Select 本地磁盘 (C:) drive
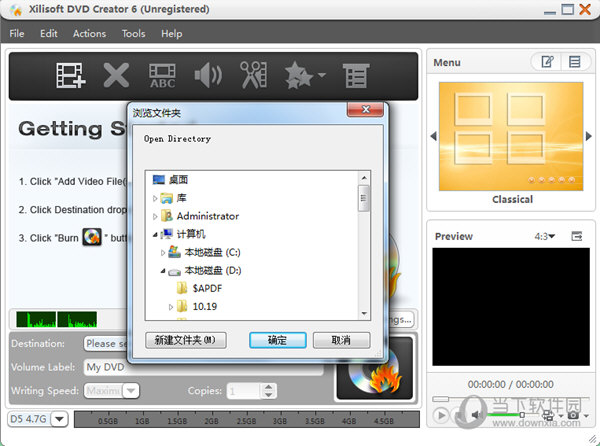Viewport: 600px width, 446px height. (x=204, y=252)
